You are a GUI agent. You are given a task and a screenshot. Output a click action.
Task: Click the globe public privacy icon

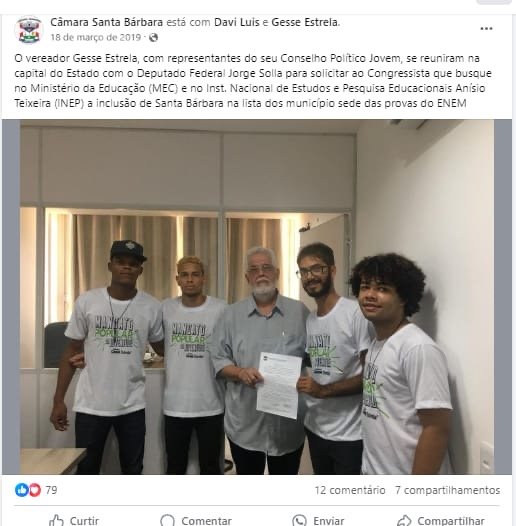(153, 38)
